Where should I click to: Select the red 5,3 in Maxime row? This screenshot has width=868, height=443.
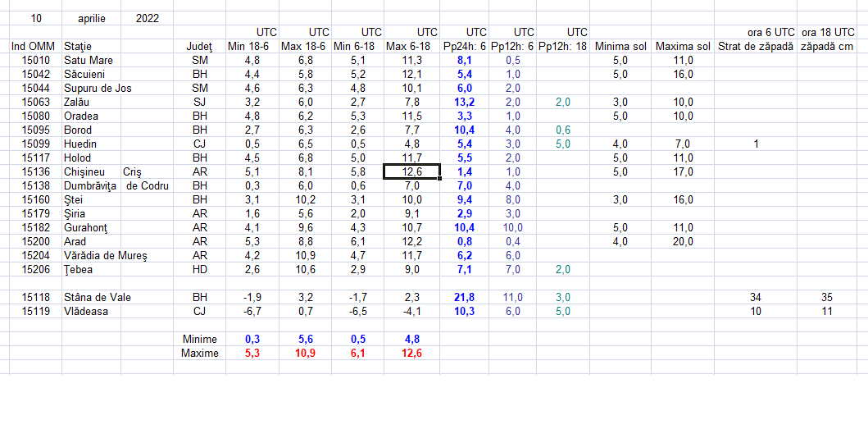[252, 354]
